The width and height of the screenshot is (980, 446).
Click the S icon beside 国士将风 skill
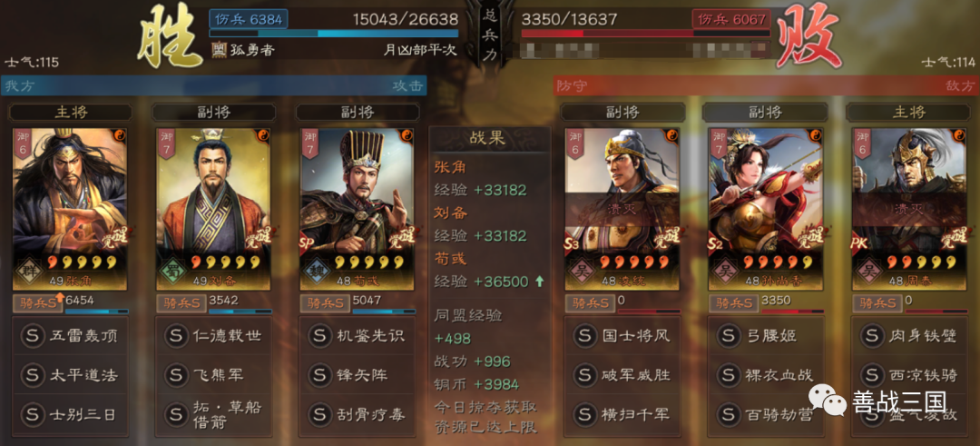584,336
